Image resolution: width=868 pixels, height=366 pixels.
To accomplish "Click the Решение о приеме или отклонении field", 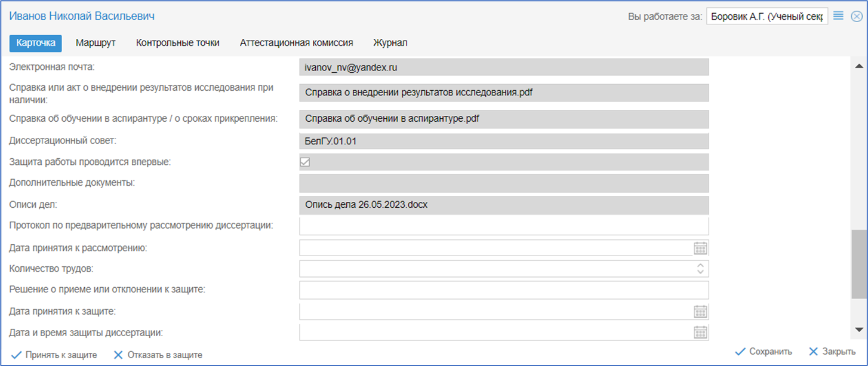I will pyautogui.click(x=503, y=290).
